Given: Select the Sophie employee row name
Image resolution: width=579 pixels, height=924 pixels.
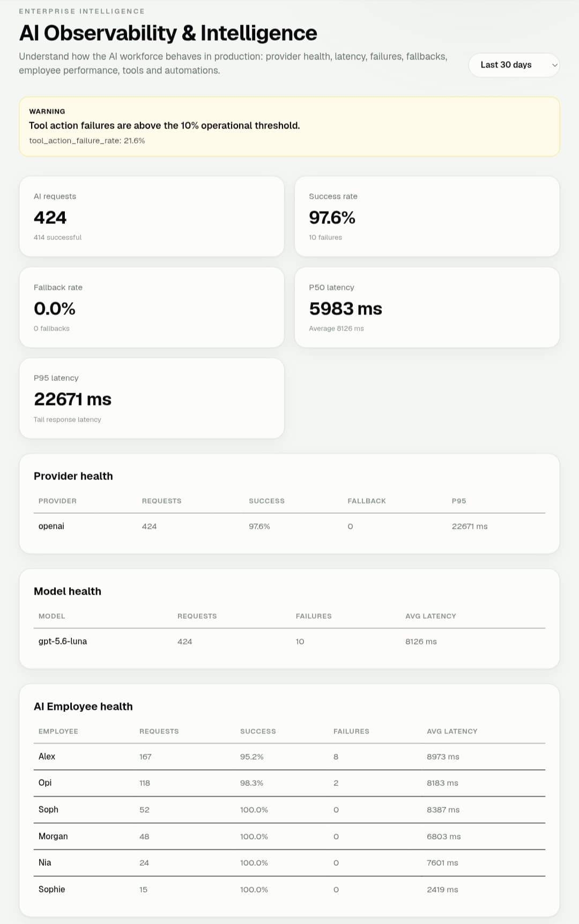Looking at the screenshot, I should (51, 889).
